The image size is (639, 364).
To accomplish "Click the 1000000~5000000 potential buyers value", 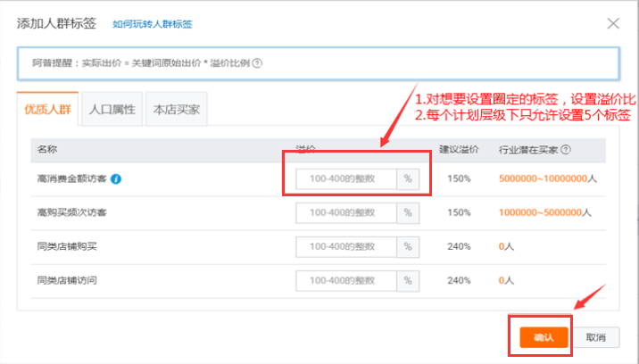I will 540,212.
